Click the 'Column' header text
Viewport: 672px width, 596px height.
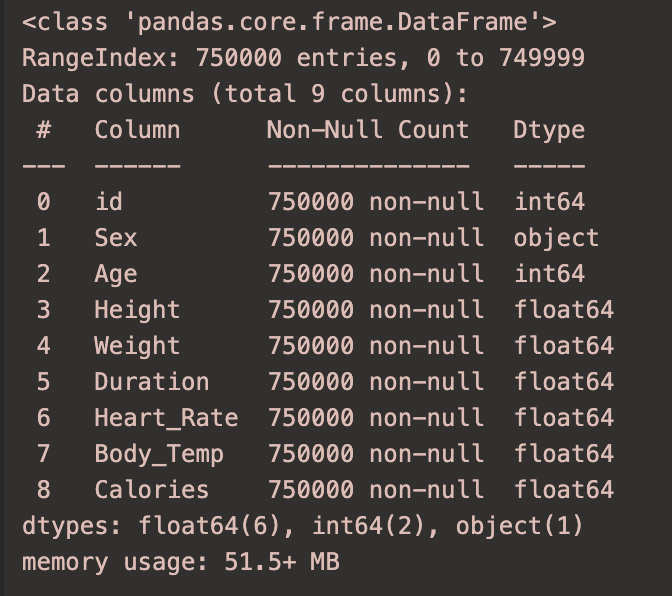137,129
